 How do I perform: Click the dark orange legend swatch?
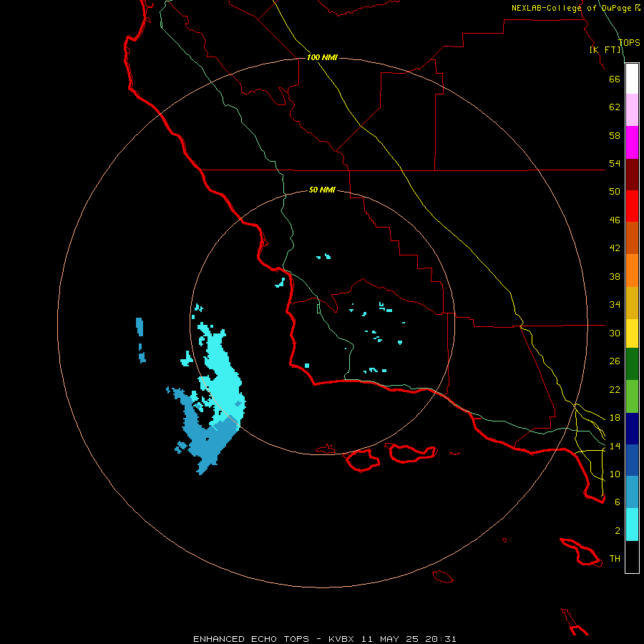(x=632, y=238)
